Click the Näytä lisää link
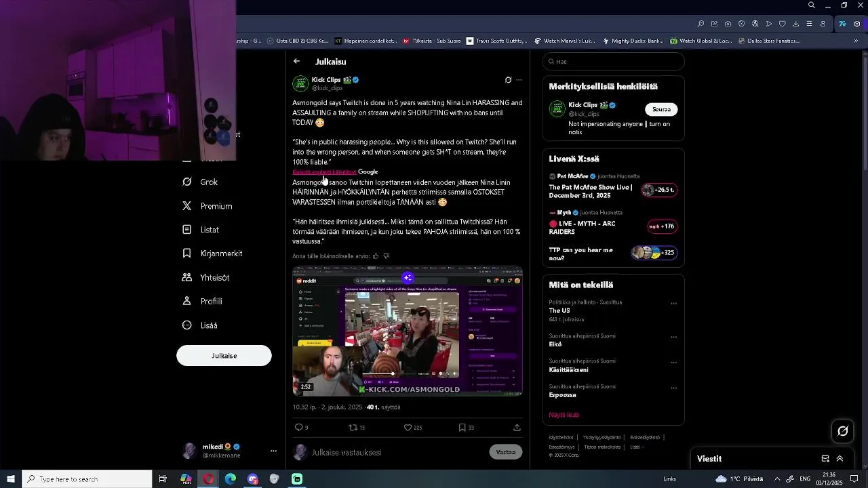This screenshot has width=868, height=488. pyautogui.click(x=564, y=415)
